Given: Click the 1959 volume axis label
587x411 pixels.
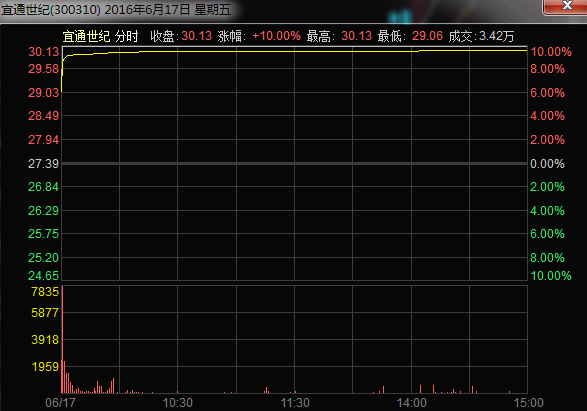Looking at the screenshot, I should (45, 366).
